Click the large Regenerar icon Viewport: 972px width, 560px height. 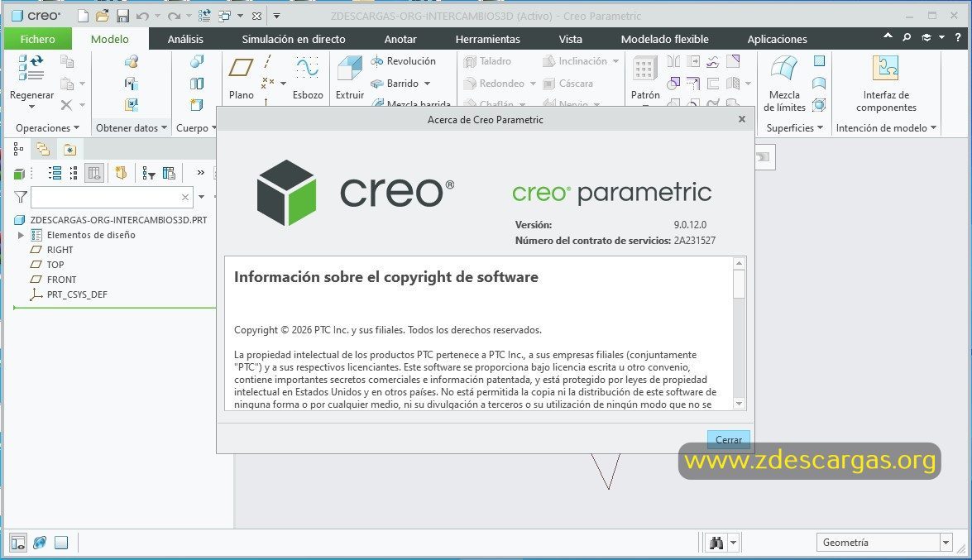tap(31, 68)
